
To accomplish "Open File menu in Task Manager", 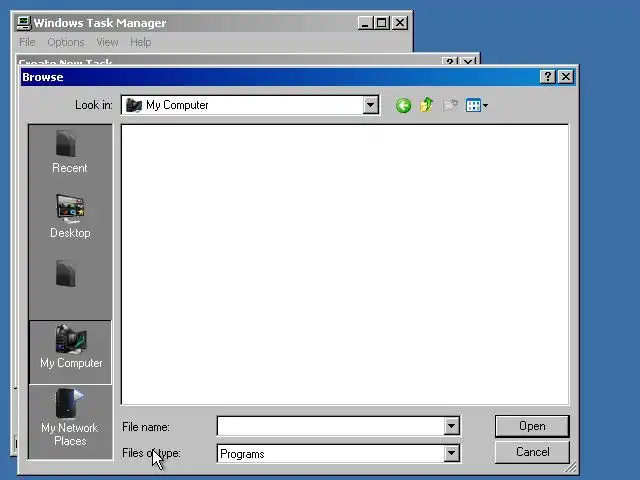I will [27, 42].
